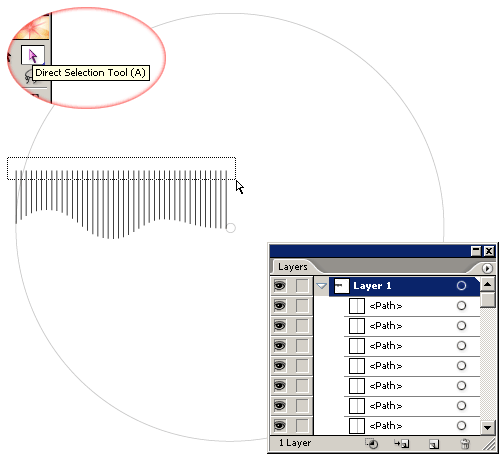Click thumbnail of the topmost <Path>

coord(357,306)
